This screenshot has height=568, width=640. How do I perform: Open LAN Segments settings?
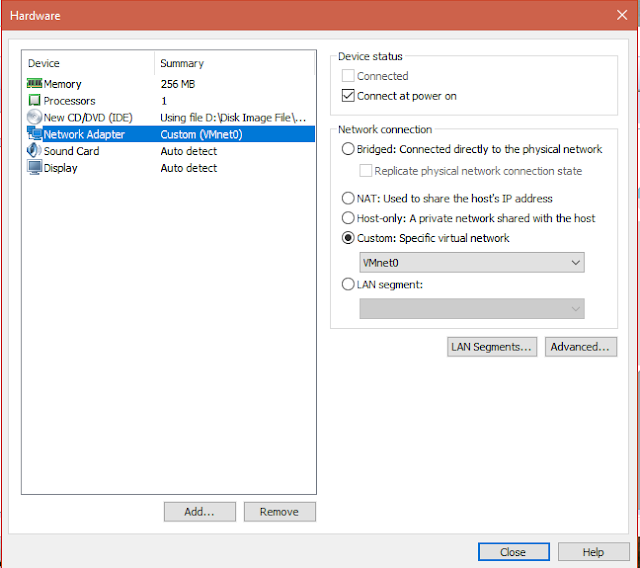[x=492, y=347]
